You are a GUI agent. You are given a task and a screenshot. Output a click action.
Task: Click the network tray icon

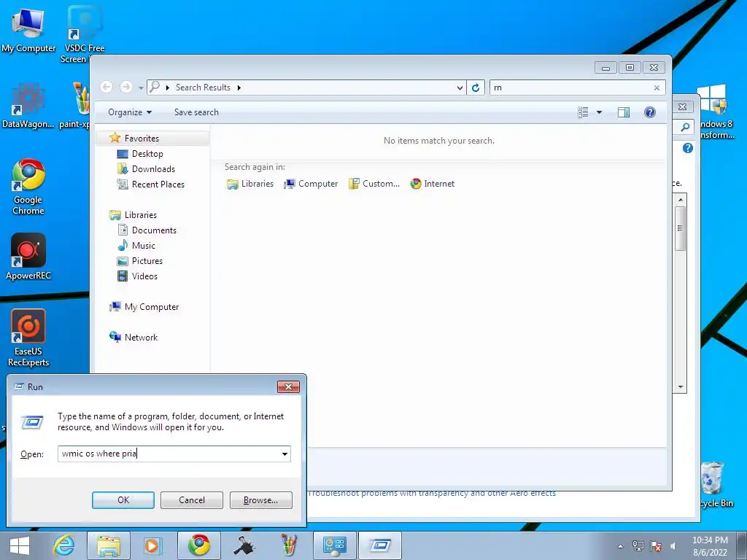click(x=638, y=546)
